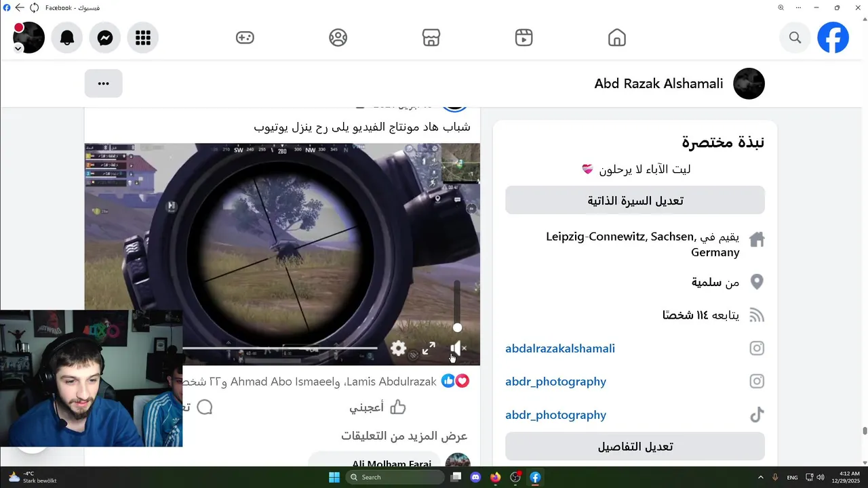The width and height of the screenshot is (868, 488).
Task: Click the Facebook logo
Action: coord(833,38)
